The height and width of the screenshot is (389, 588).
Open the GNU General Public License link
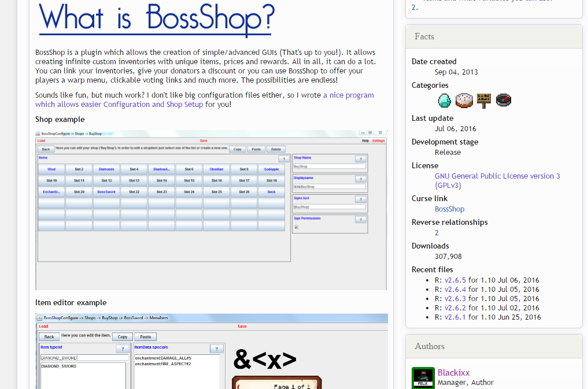point(497,181)
